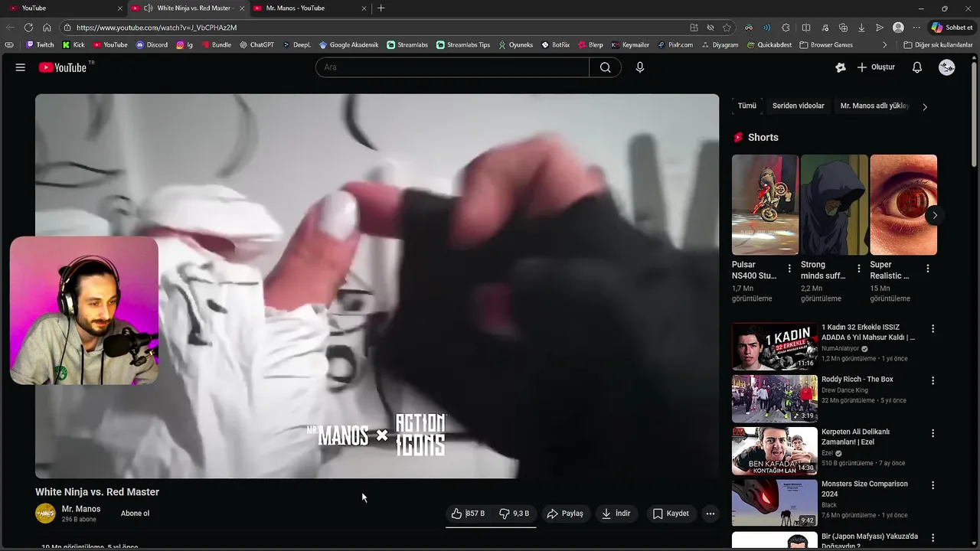The width and height of the screenshot is (980, 551).
Task: Switch to White Ninja vs. Red Master tab
Action: click(x=188, y=8)
